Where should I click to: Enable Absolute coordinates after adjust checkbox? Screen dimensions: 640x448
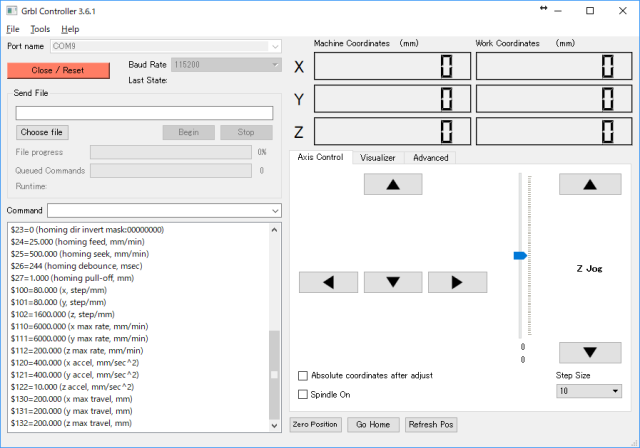[x=303, y=376]
